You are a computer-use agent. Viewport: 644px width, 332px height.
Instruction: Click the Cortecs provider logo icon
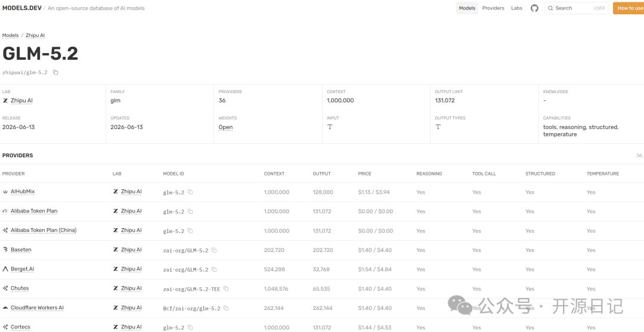click(x=5, y=327)
